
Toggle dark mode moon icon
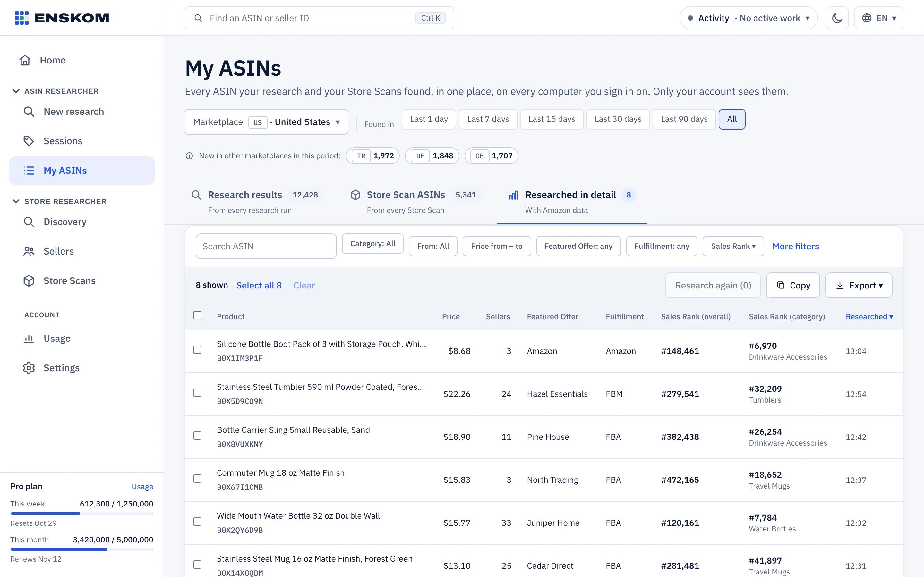click(837, 18)
